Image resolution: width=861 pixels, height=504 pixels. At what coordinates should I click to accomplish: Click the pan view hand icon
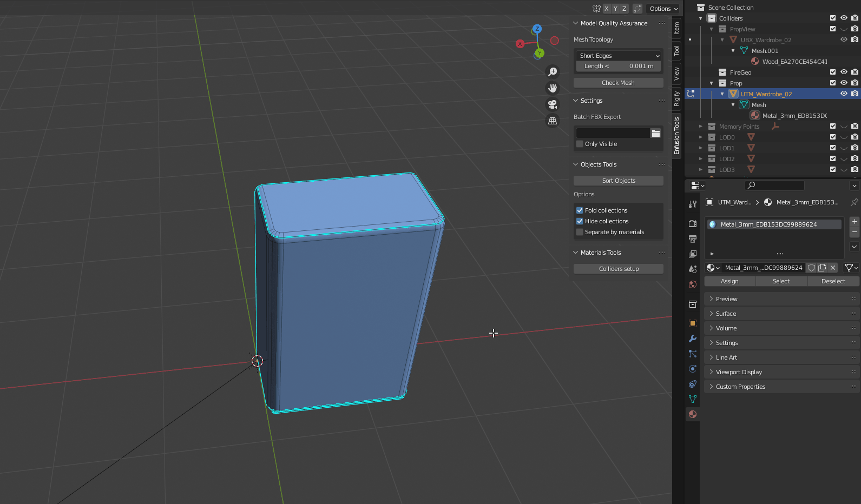coord(553,88)
